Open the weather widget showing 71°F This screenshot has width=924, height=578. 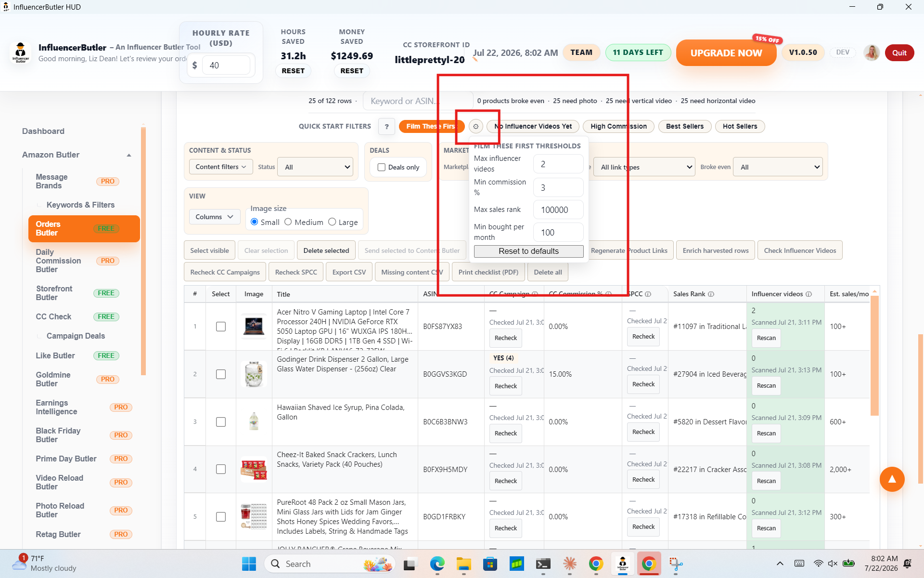coord(45,564)
